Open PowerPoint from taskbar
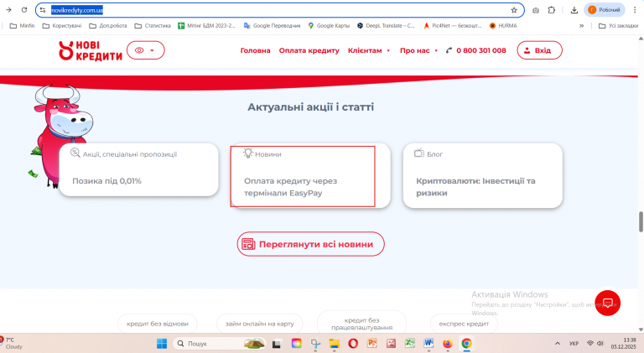Screen dimensions: 644x353 click(372, 344)
